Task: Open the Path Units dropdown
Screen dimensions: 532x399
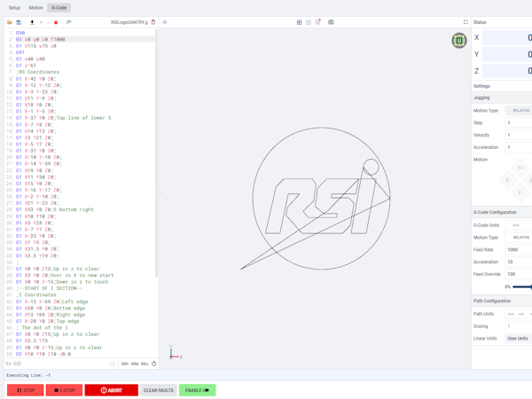Action: (518, 314)
